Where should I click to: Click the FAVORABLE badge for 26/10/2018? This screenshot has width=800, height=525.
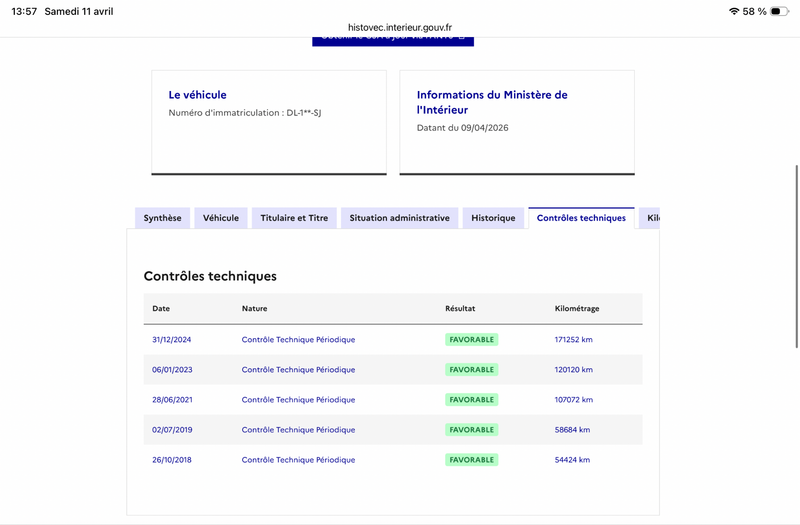(x=471, y=460)
